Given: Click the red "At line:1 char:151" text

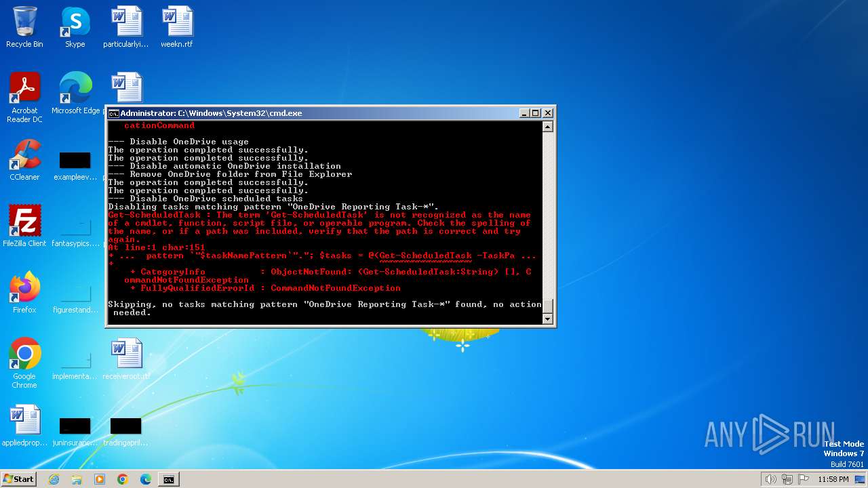Looking at the screenshot, I should (x=157, y=247).
